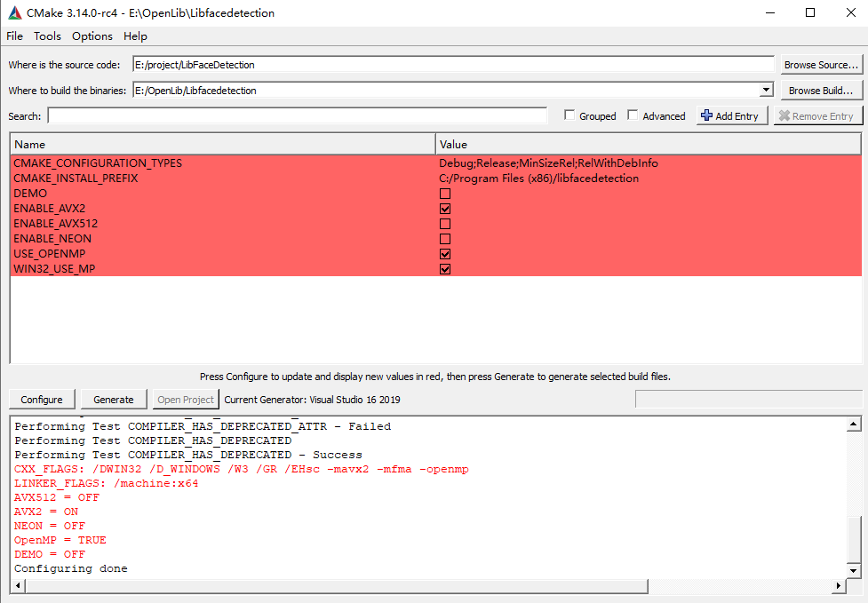The width and height of the screenshot is (868, 603).
Task: Select the CMAKE_CONFIGURATION_TYPES row name
Action: pos(98,163)
